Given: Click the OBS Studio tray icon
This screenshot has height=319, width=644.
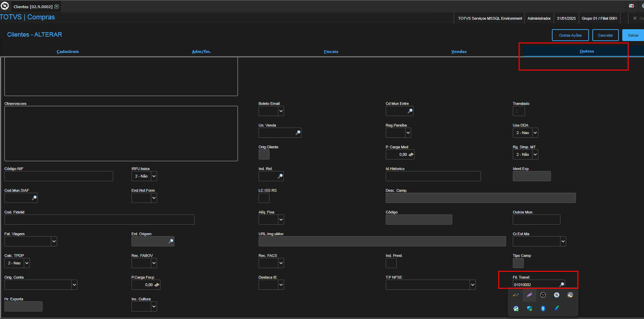Looking at the screenshot, I should point(543,295).
